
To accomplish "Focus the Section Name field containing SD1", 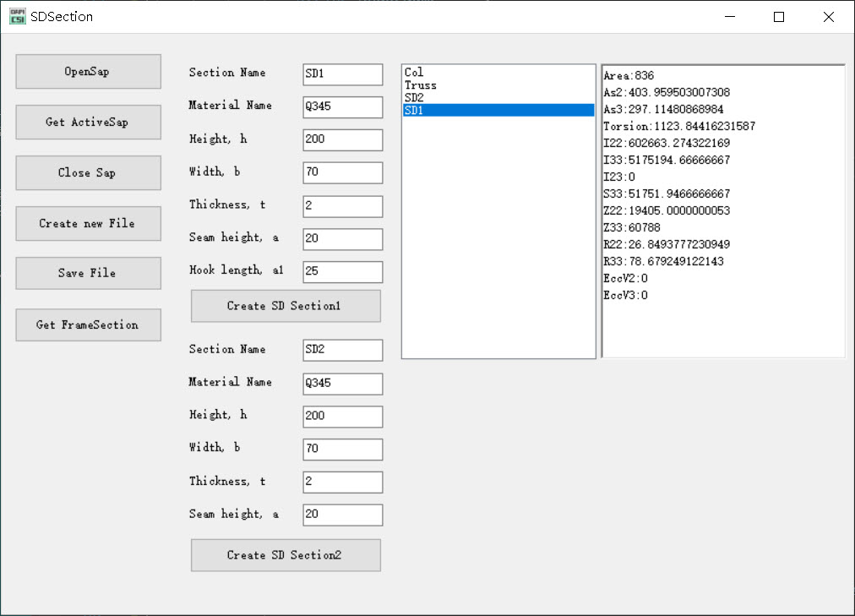I will coord(343,74).
